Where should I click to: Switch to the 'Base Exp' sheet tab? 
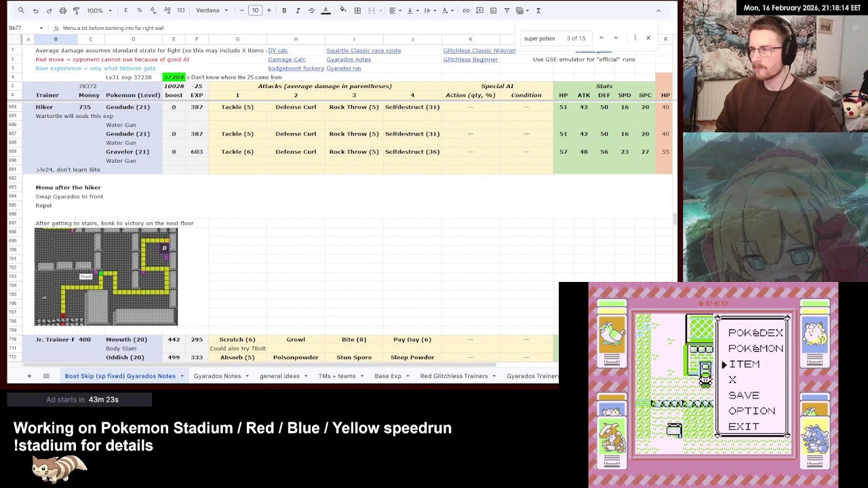coord(388,376)
